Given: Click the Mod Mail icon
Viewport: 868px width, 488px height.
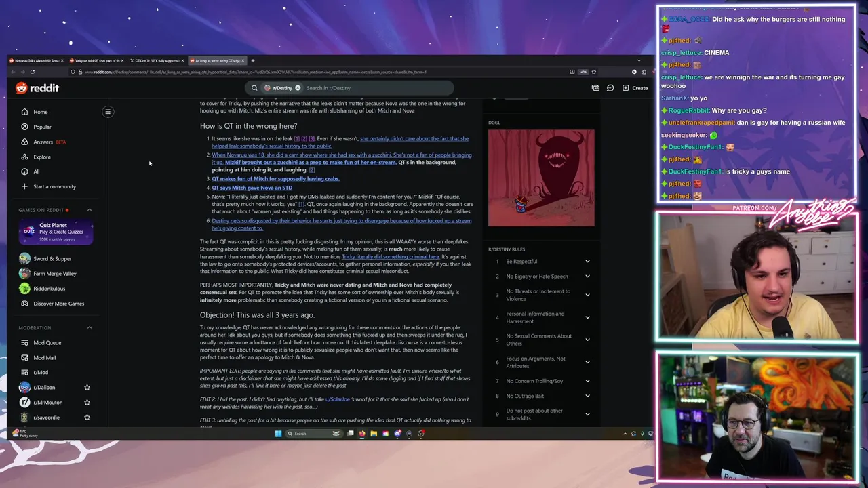Looking at the screenshot, I should [x=24, y=358].
